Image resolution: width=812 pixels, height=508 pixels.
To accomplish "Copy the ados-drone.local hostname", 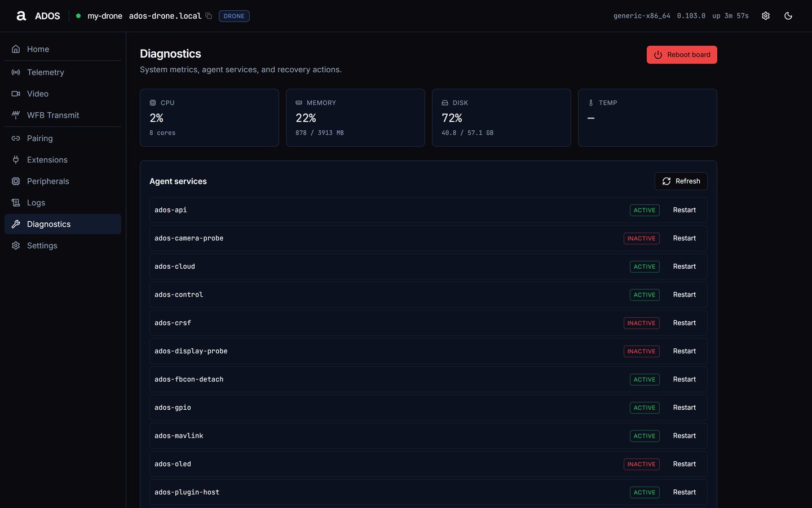I will (209, 16).
